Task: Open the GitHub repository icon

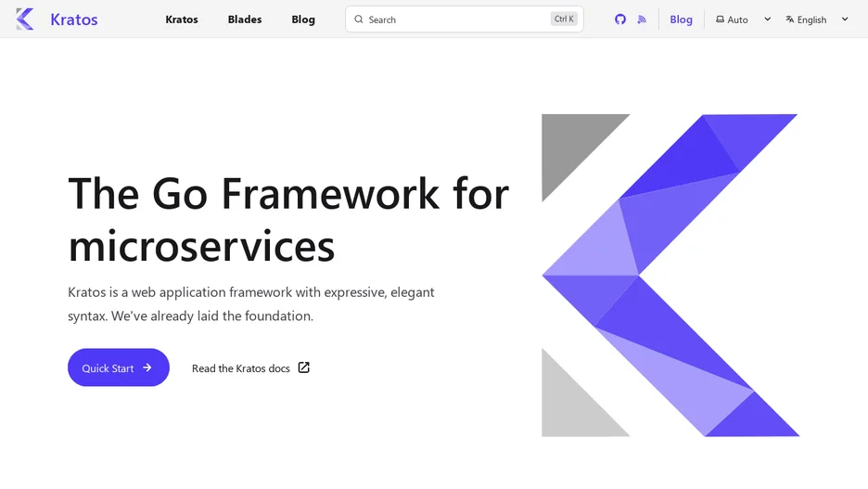Action: (x=620, y=19)
